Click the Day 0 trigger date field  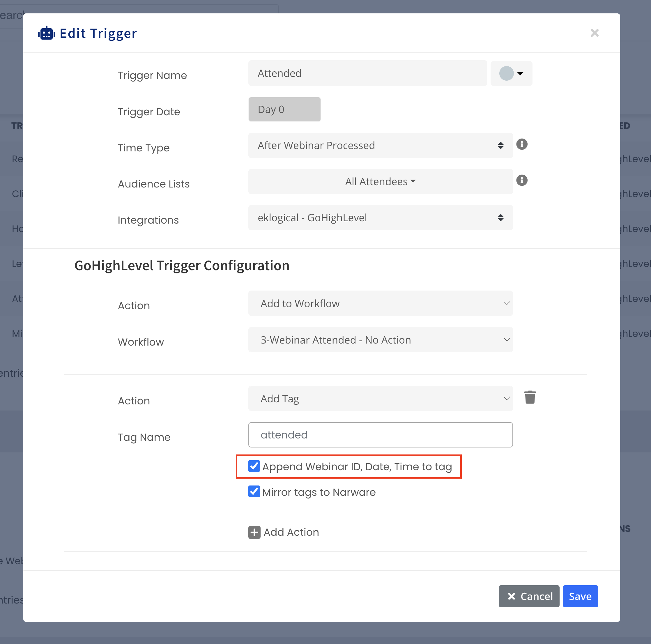[284, 109]
